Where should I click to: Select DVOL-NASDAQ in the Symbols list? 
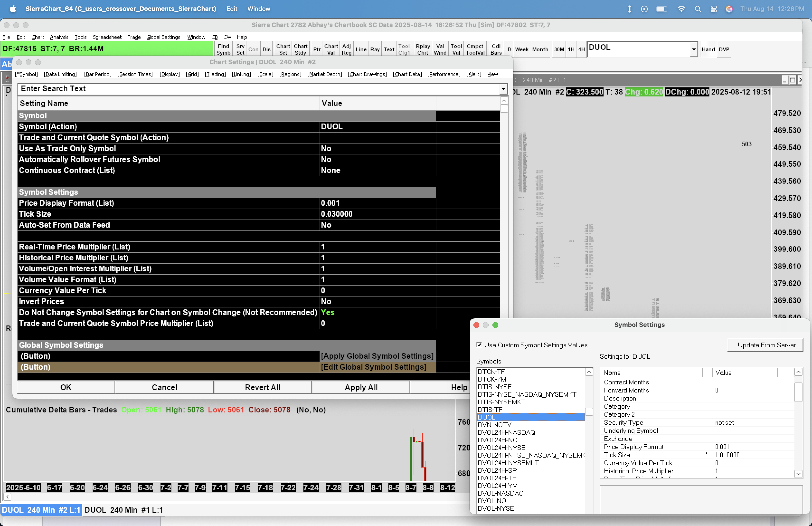coord(500,493)
